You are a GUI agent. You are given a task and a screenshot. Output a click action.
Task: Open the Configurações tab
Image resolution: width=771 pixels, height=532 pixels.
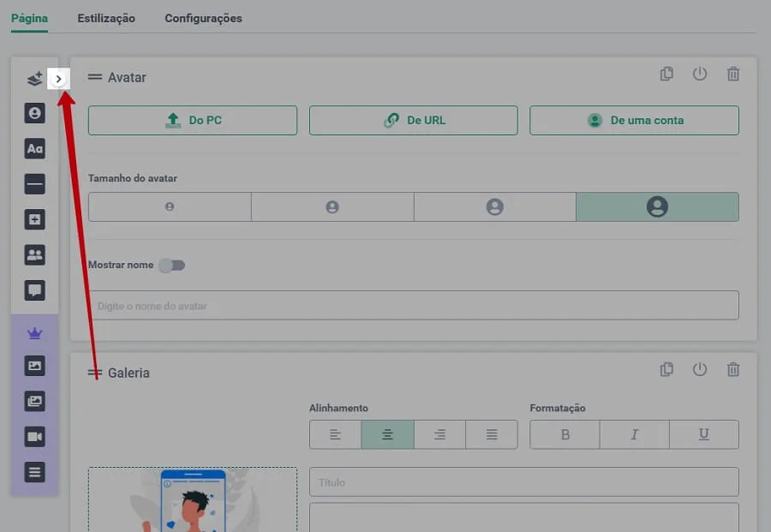coord(203,18)
